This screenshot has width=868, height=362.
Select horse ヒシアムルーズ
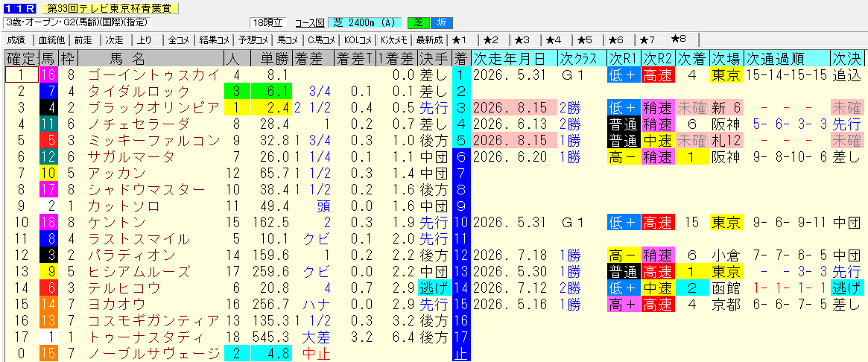[139, 272]
